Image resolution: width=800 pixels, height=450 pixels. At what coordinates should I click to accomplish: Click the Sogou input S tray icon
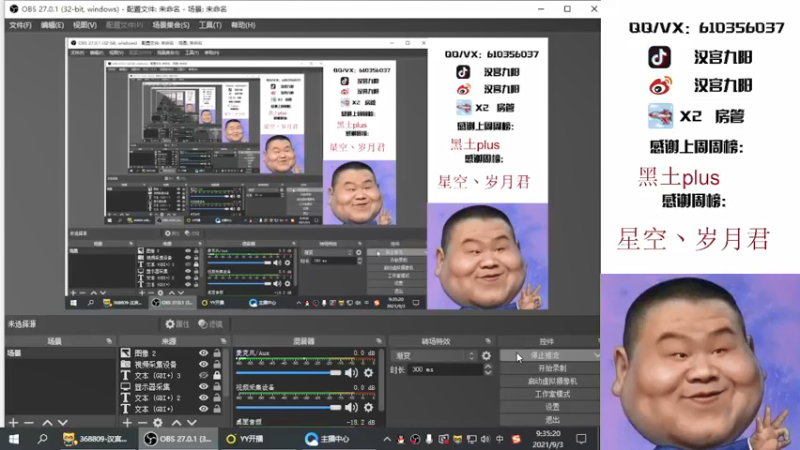516,439
